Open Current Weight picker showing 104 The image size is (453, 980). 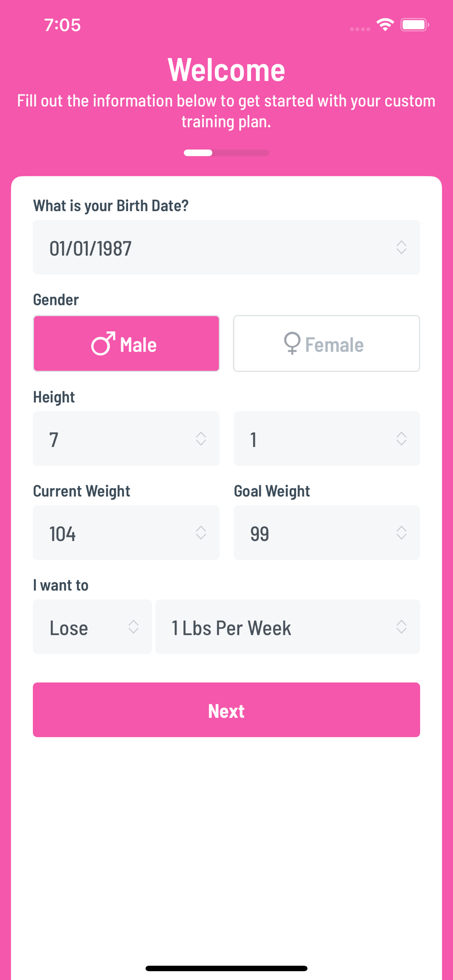(126, 533)
